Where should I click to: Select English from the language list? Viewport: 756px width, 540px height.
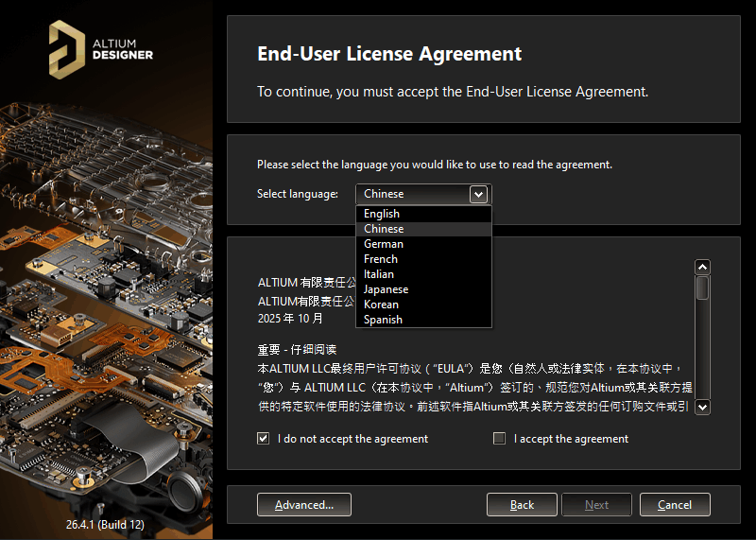382,214
